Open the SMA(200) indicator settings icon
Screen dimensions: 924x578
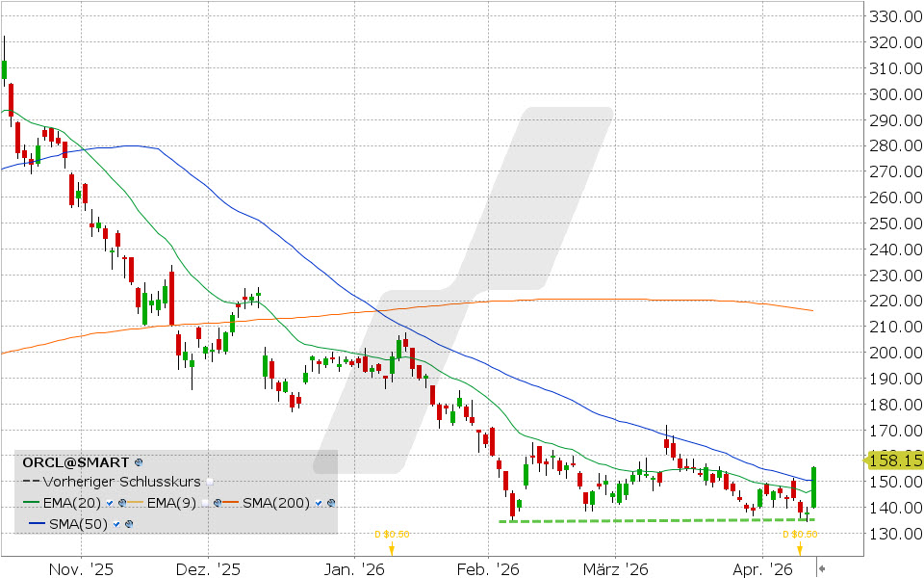[x=331, y=503]
